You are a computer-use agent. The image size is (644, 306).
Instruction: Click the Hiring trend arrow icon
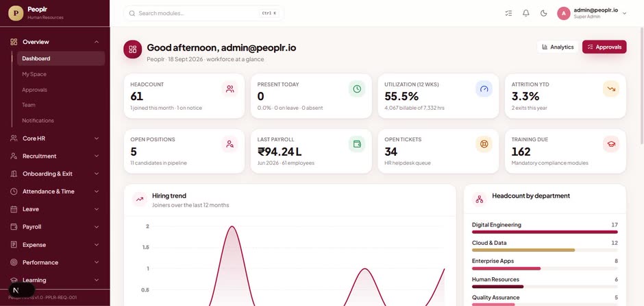coord(140,200)
